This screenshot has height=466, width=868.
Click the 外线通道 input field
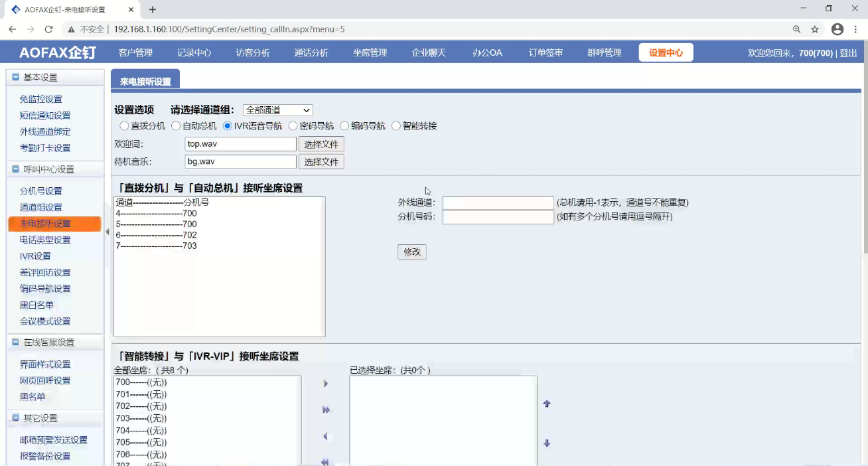498,202
